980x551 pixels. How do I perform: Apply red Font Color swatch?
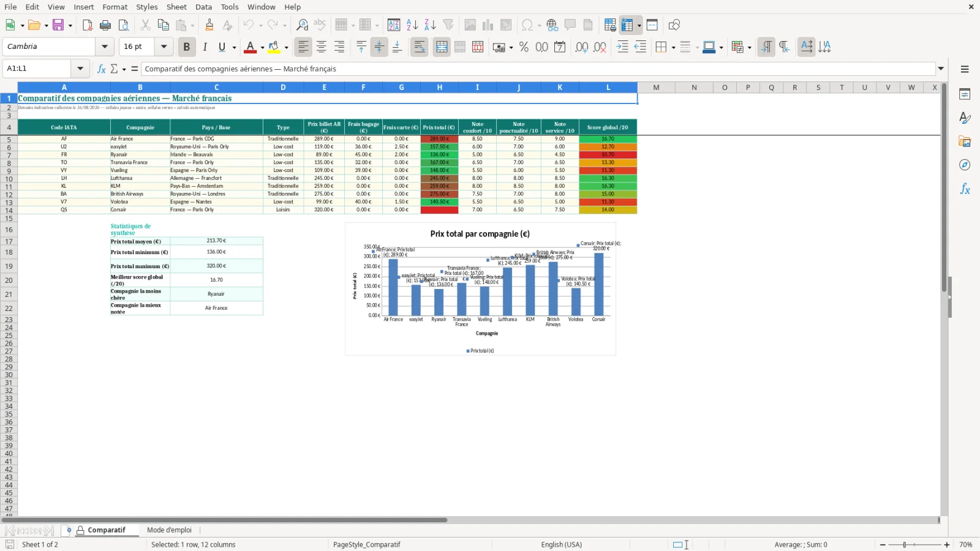pyautogui.click(x=250, y=47)
